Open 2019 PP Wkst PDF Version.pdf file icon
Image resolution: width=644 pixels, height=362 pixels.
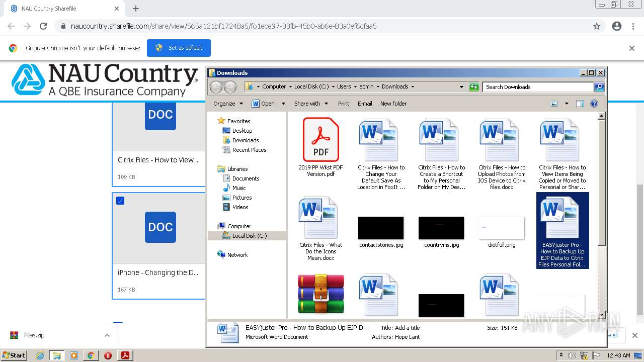tap(320, 139)
